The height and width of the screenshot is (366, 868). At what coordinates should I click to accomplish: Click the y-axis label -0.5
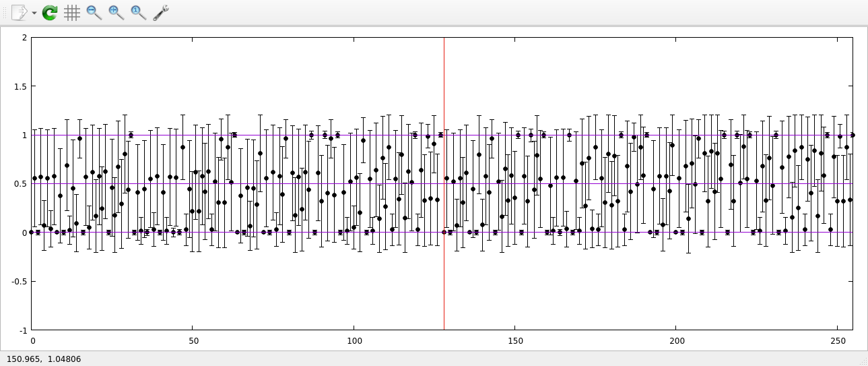pyautogui.click(x=20, y=281)
